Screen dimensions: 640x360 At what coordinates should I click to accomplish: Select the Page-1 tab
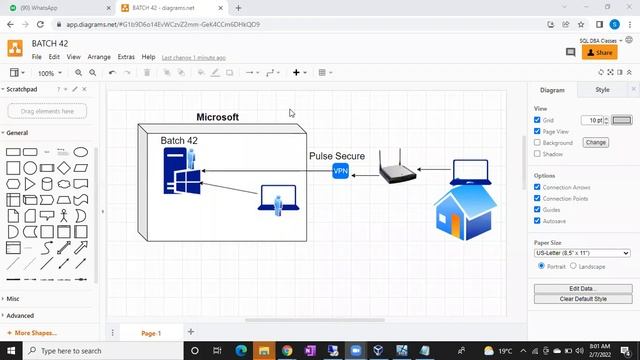[x=151, y=333]
